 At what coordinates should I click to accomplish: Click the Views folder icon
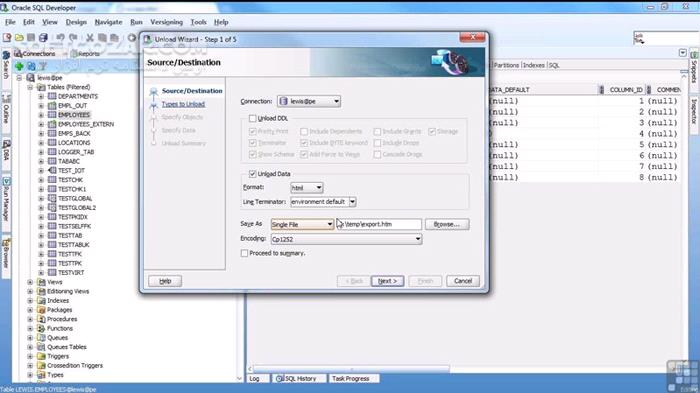41,282
